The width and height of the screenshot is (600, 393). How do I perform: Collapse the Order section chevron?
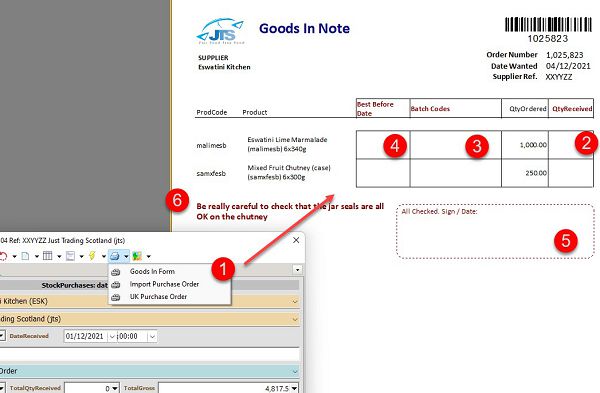click(x=295, y=371)
